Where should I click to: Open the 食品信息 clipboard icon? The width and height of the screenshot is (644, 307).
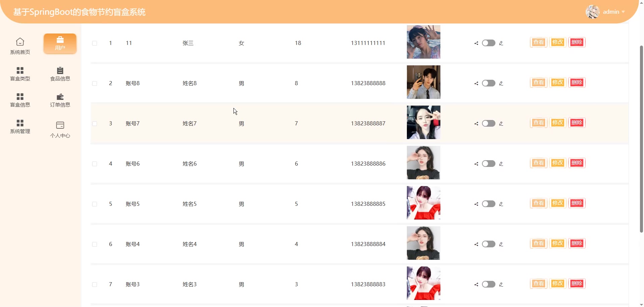click(x=60, y=70)
